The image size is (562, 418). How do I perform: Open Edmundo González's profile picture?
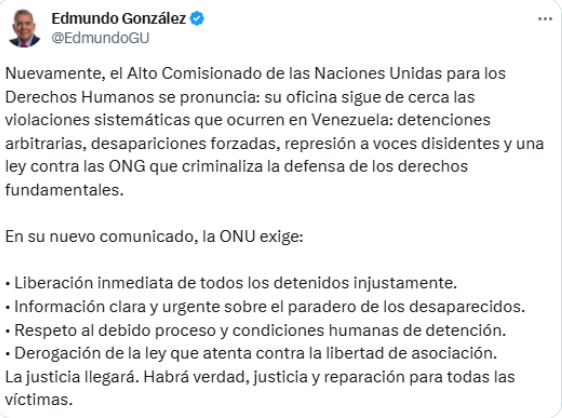[24, 28]
